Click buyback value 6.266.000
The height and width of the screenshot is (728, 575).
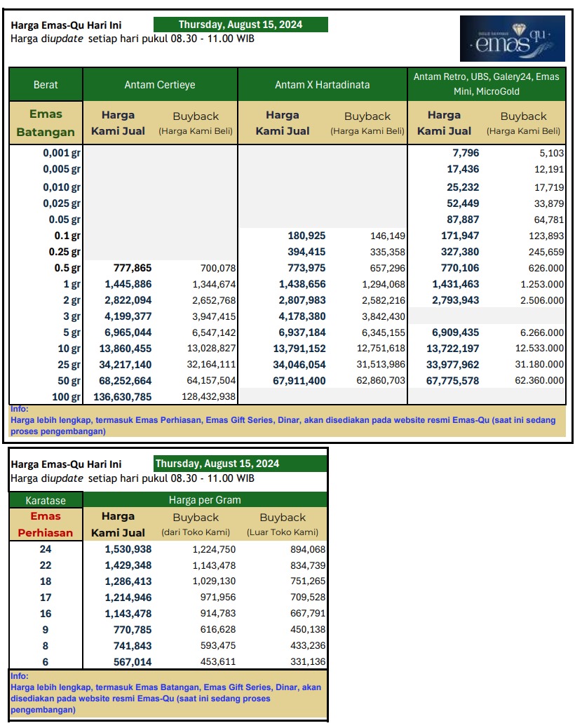[x=542, y=332]
